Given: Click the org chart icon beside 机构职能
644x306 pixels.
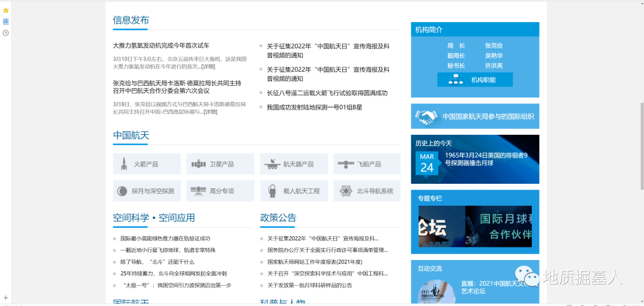Looking at the screenshot, I should tap(456, 79).
